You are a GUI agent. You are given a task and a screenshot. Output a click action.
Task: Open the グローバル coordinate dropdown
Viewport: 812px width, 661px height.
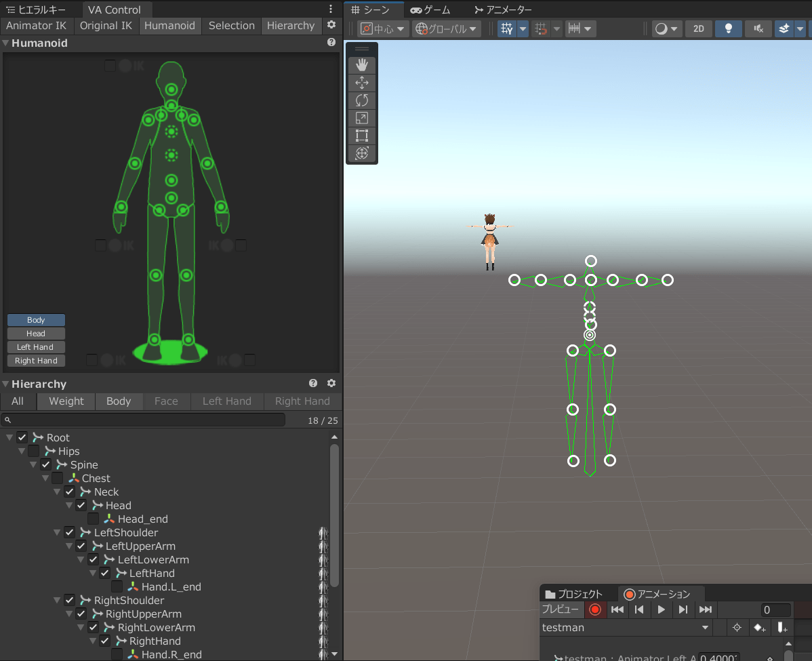coord(447,29)
